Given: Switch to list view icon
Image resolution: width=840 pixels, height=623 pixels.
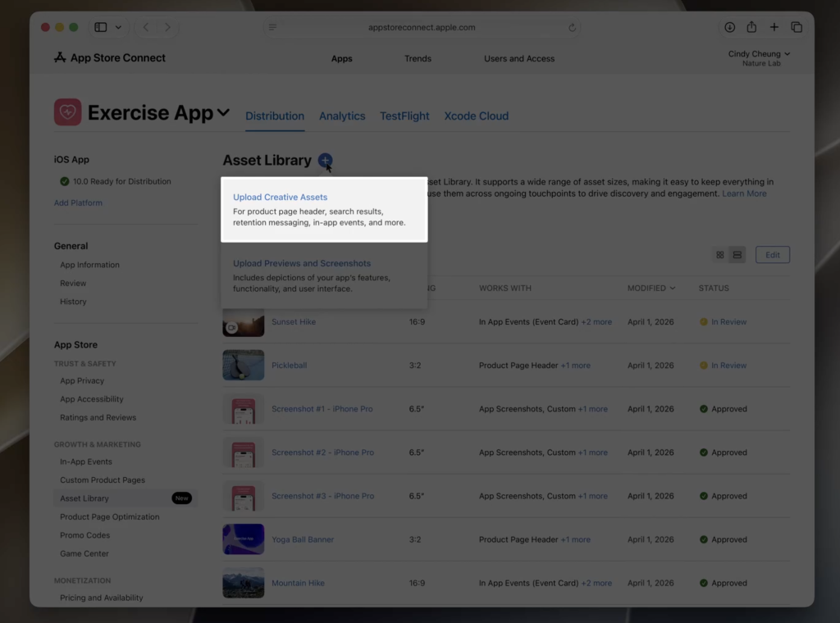Looking at the screenshot, I should click(x=737, y=255).
